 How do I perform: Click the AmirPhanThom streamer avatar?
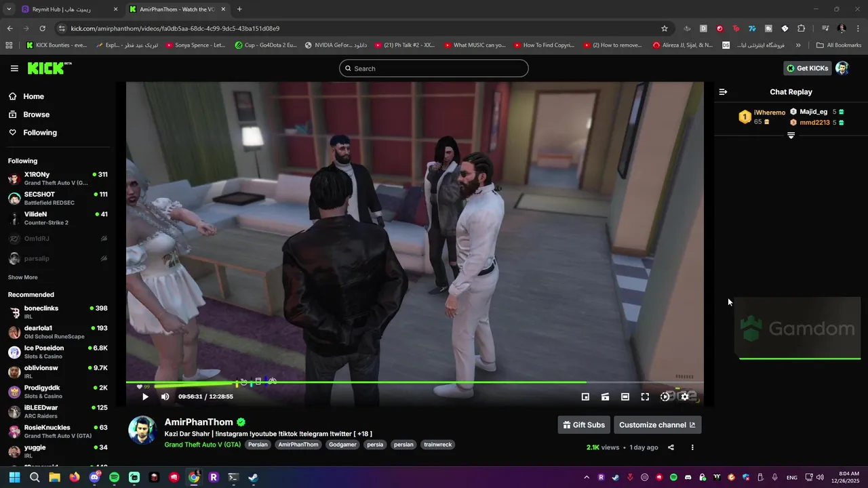[x=143, y=431]
